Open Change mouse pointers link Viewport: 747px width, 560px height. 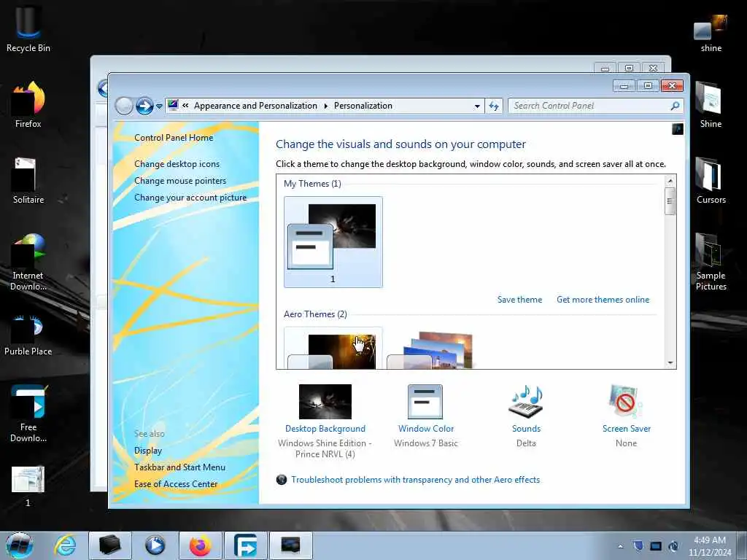pyautogui.click(x=180, y=181)
